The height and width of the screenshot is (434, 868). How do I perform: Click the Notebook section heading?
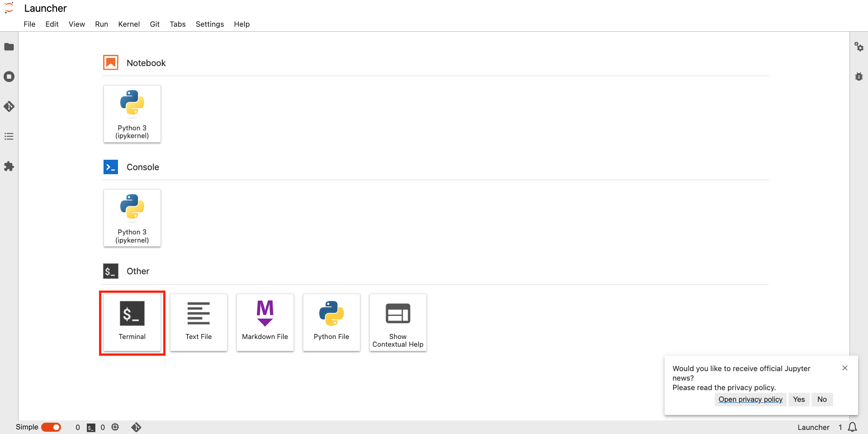[x=146, y=63]
